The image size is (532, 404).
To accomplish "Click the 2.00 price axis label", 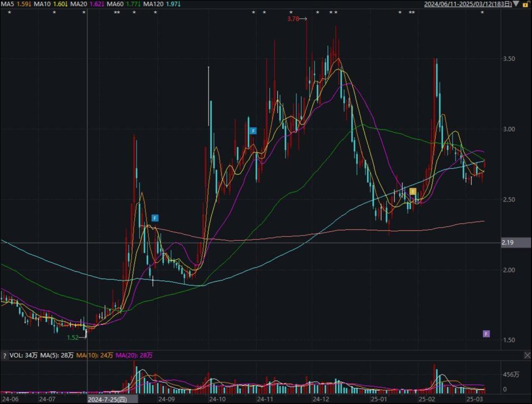I will (509, 270).
